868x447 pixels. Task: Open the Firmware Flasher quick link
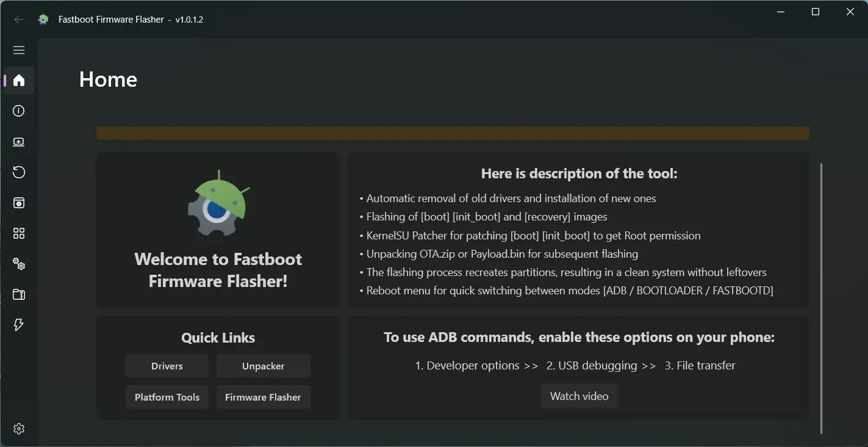pyautogui.click(x=264, y=397)
